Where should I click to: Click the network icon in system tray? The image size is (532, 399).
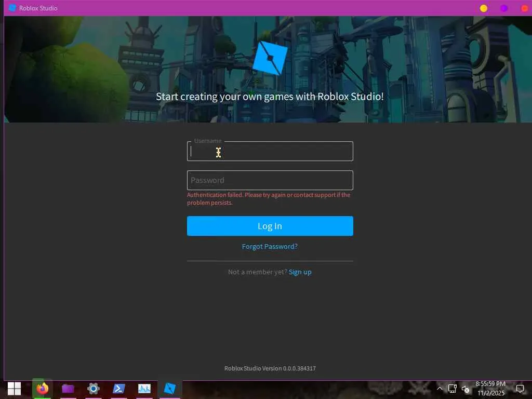[x=453, y=389]
